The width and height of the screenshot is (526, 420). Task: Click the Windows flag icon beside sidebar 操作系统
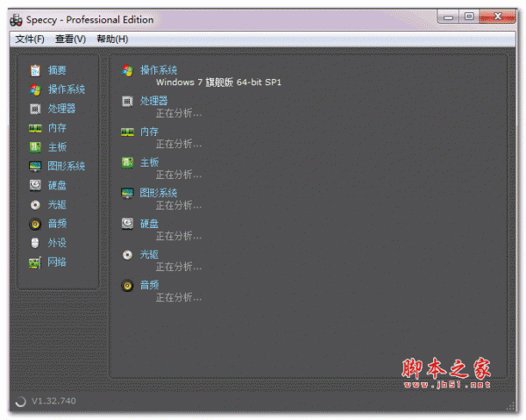point(35,89)
